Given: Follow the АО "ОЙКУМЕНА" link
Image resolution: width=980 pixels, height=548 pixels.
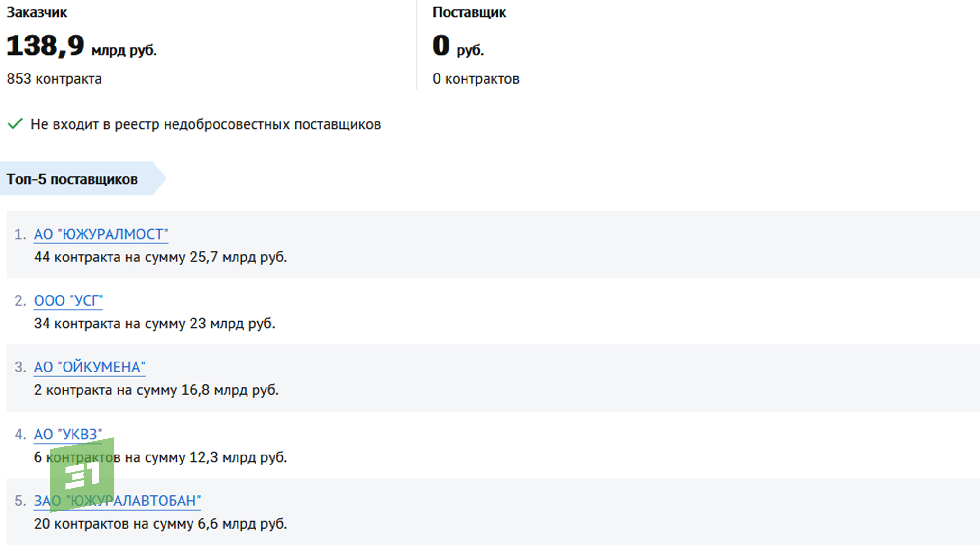Looking at the screenshot, I should point(89,367).
